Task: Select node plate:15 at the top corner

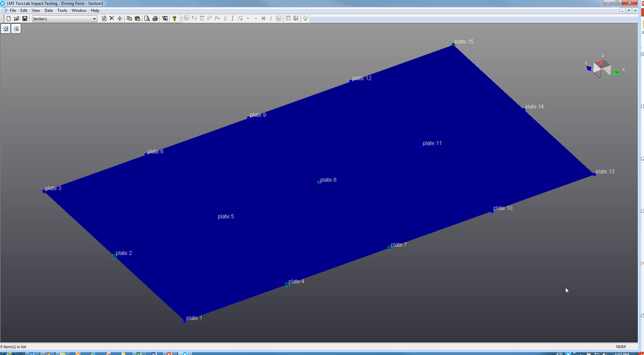Action: coord(453,45)
